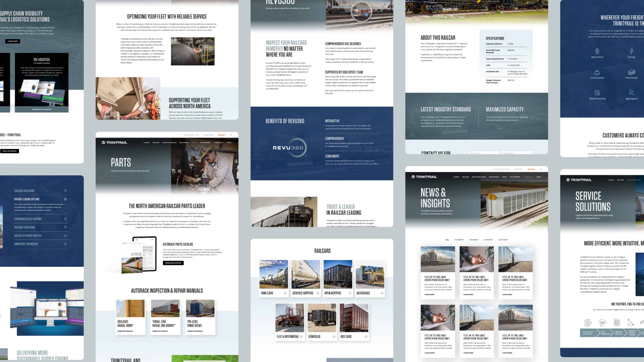Collapse the Diverse Leasing Options accordion
This screenshot has width=644, height=362.
click(x=65, y=199)
